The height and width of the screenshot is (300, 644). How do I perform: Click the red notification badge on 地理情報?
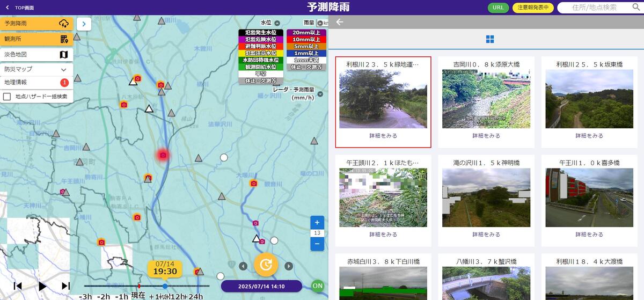(64, 83)
